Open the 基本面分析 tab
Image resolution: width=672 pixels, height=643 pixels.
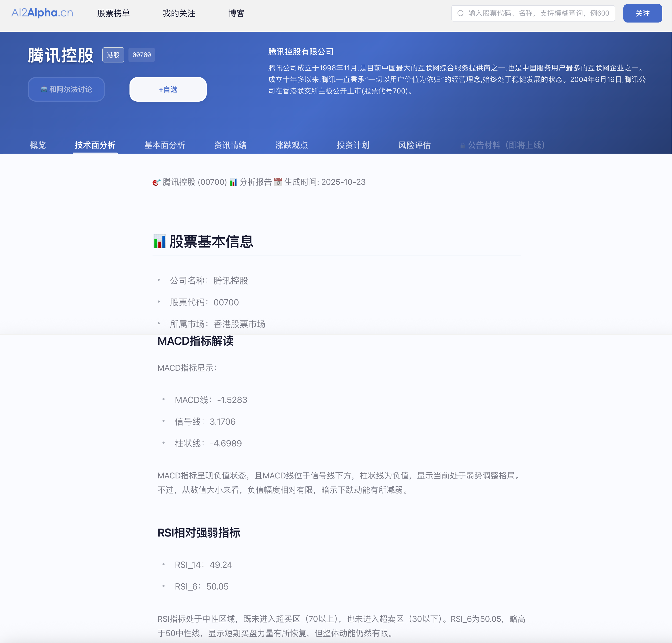[165, 145]
